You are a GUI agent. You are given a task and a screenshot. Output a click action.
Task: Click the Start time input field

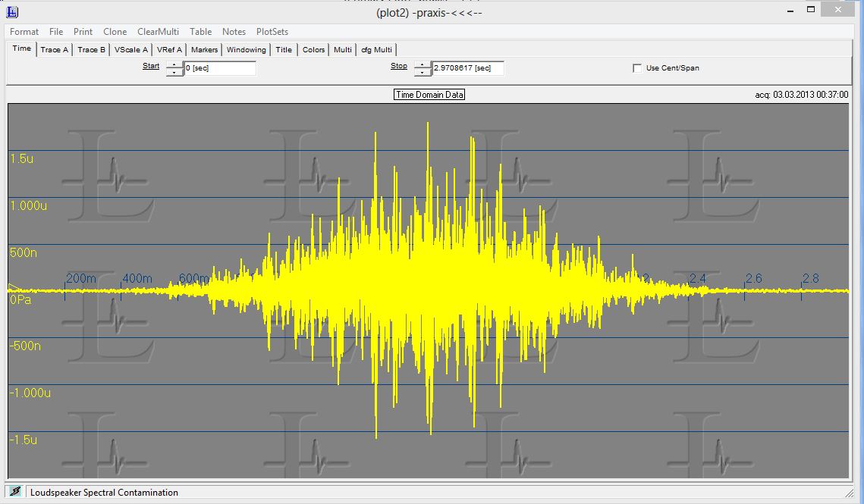[x=220, y=68]
